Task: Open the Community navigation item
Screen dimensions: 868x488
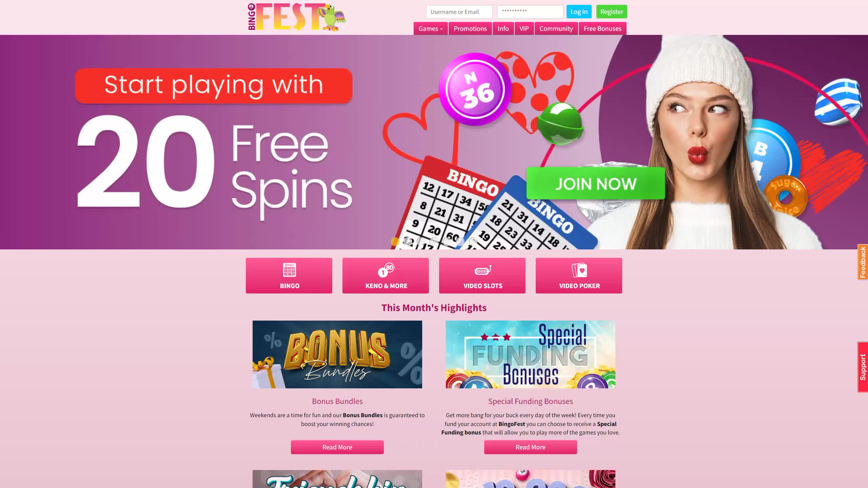Action: pyautogui.click(x=556, y=28)
